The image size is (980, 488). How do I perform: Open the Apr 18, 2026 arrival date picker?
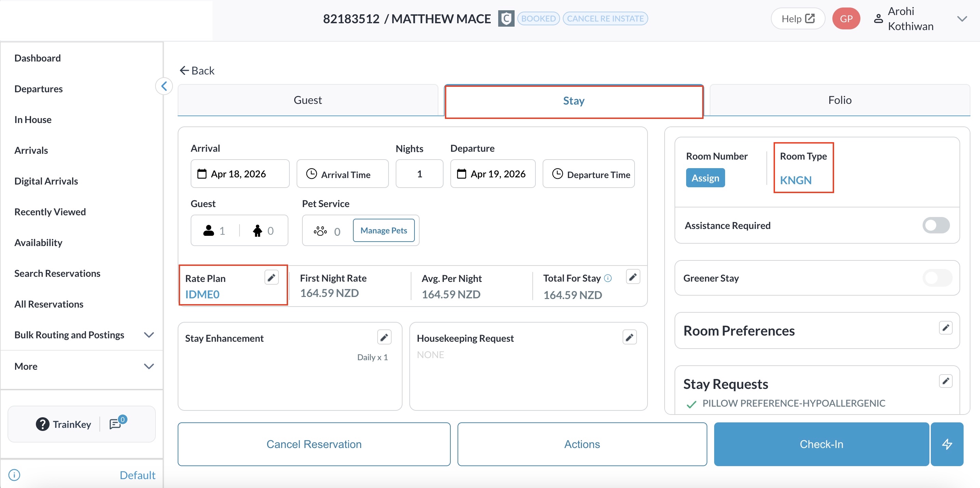[x=240, y=174]
